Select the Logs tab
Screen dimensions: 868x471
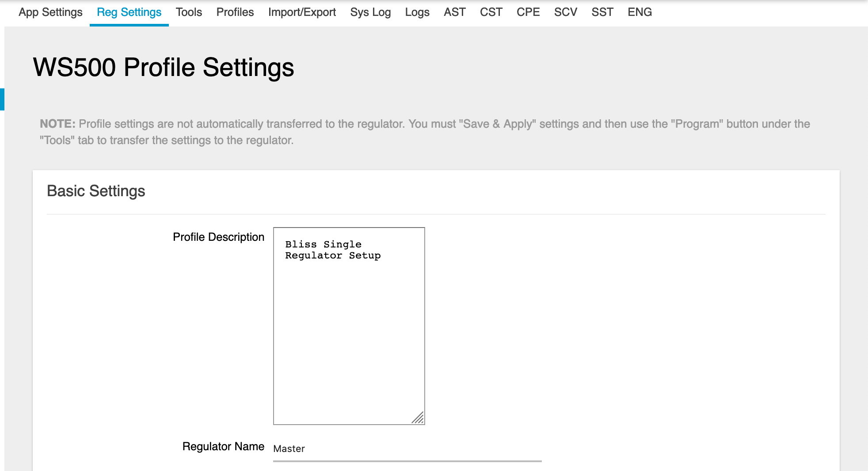(x=417, y=12)
